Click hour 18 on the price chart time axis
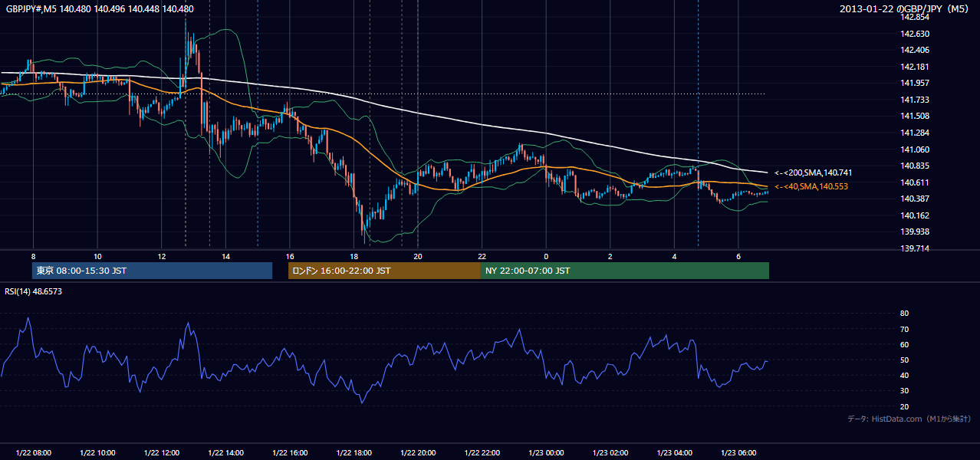The height and width of the screenshot is (460, 980). [354, 256]
